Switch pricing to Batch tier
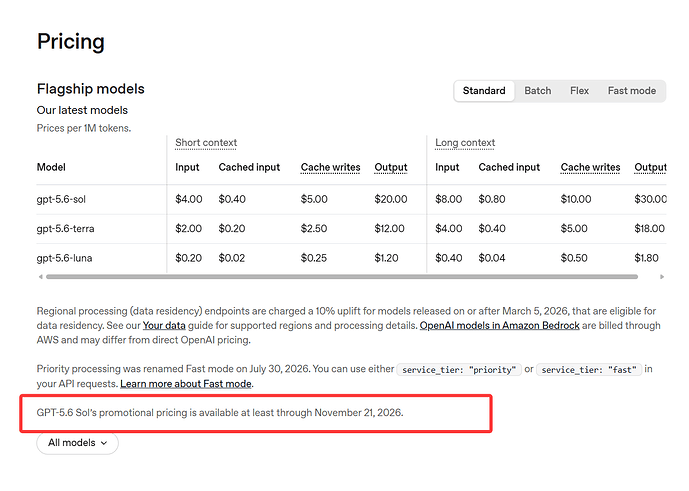This screenshot has width=689, height=491. (537, 91)
